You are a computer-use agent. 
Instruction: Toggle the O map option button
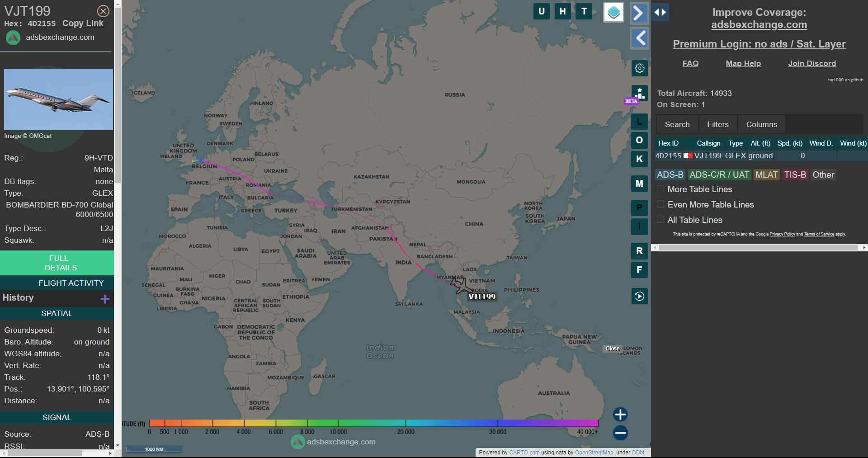(x=639, y=140)
